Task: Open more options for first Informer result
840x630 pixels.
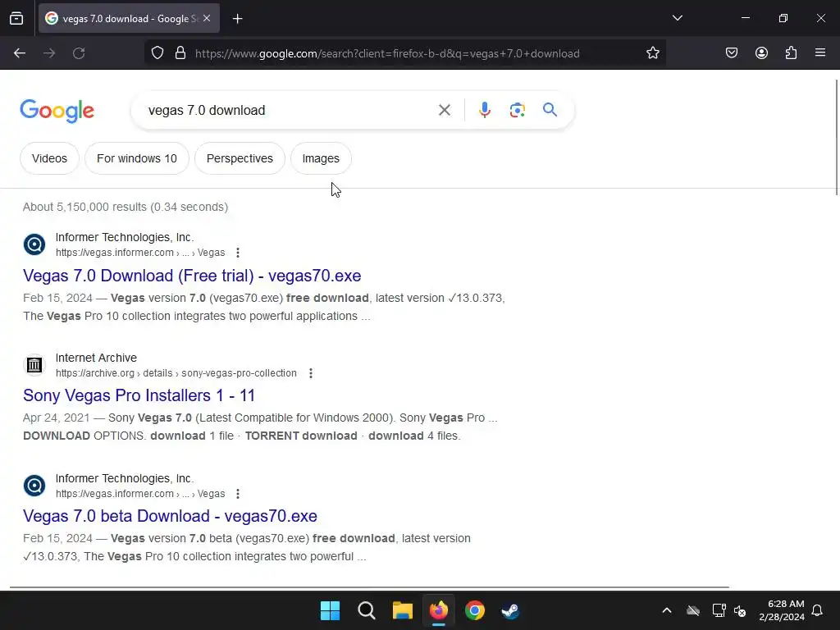Action: 237,253
